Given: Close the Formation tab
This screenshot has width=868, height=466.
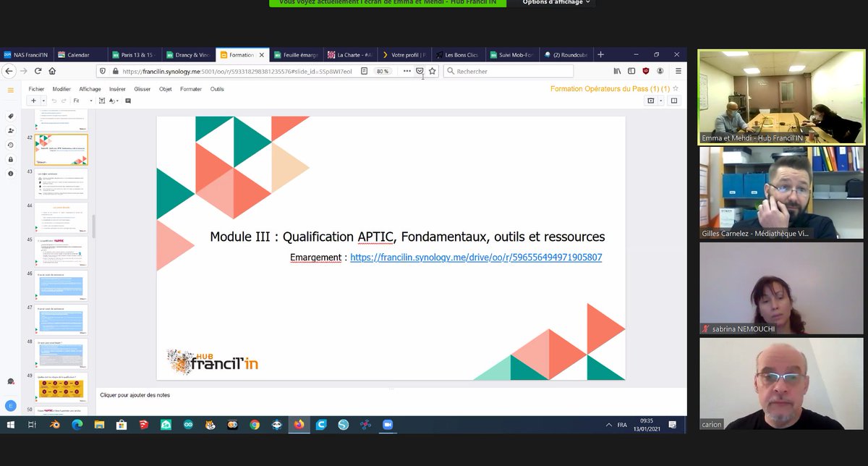Looking at the screenshot, I should [263, 54].
